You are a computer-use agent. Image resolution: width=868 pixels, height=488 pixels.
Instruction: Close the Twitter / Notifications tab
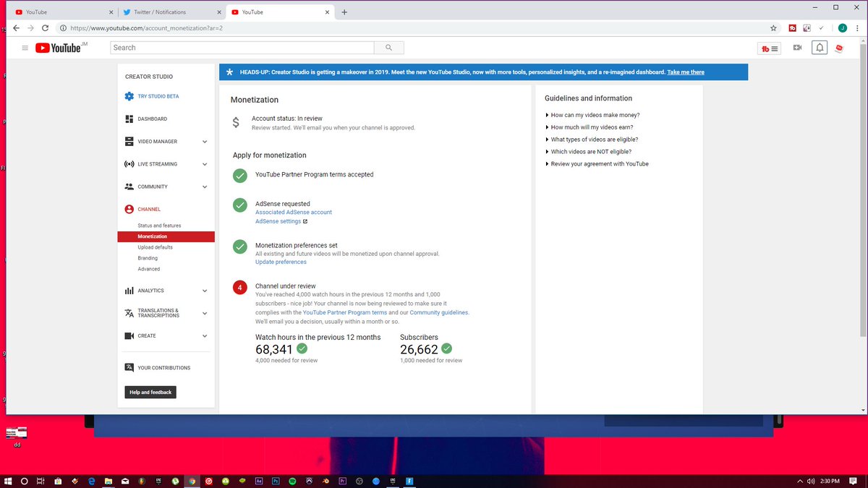pyautogui.click(x=218, y=12)
